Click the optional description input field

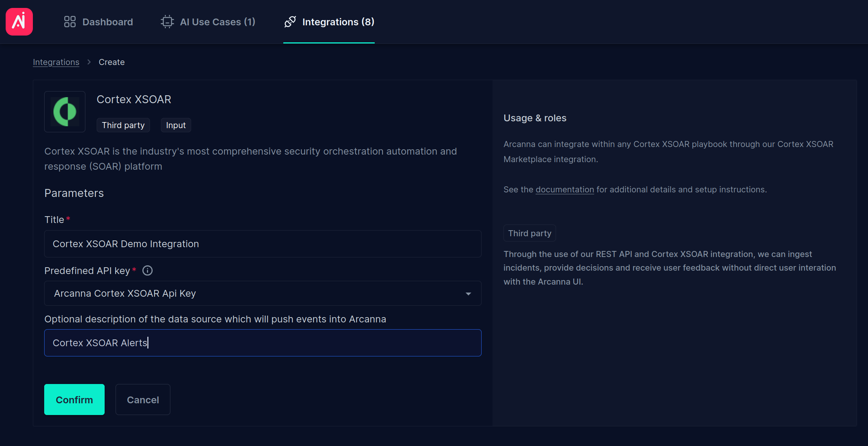point(263,343)
